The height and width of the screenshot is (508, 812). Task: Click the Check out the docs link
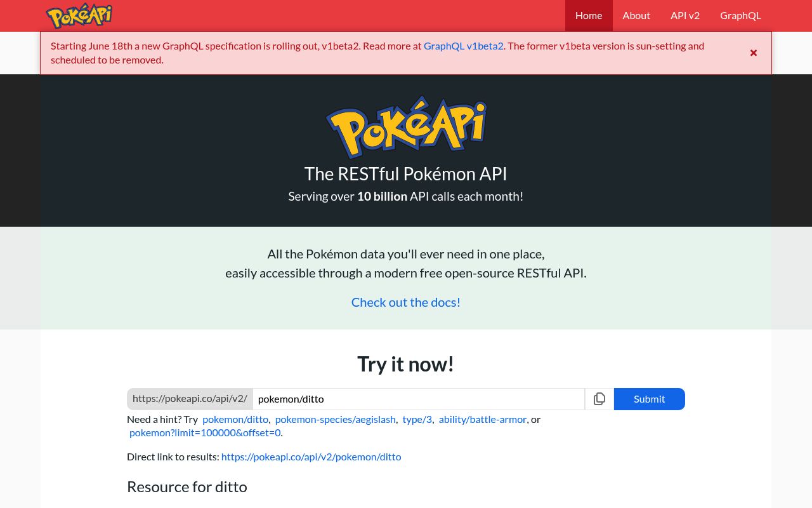pyautogui.click(x=406, y=302)
